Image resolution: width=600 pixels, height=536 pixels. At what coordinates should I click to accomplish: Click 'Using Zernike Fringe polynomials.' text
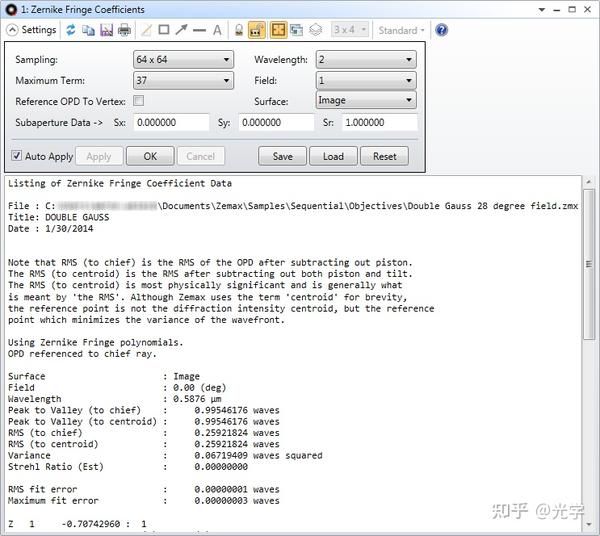click(x=96, y=342)
